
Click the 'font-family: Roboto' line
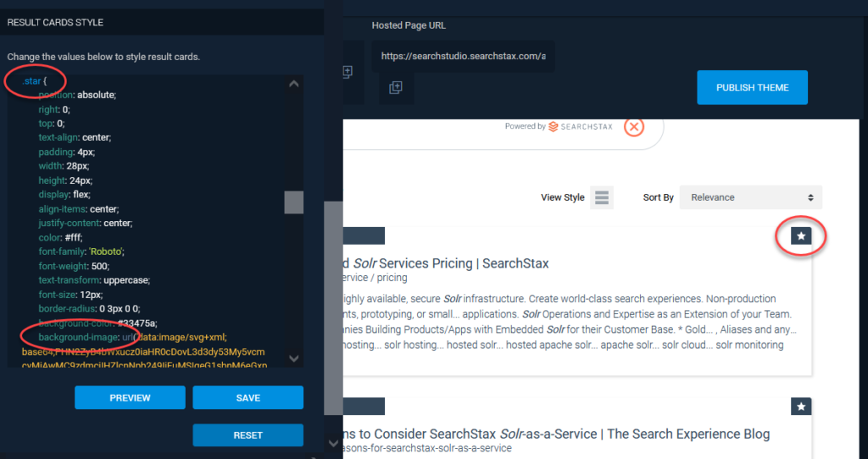(x=82, y=252)
